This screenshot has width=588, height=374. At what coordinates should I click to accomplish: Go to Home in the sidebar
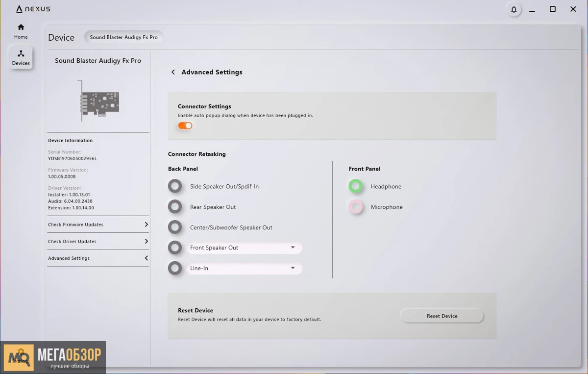point(21,31)
